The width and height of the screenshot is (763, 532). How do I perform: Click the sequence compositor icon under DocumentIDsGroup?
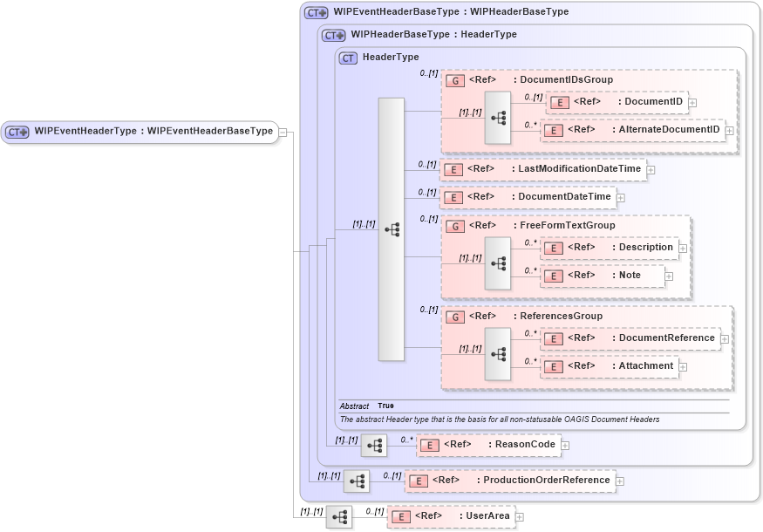click(x=498, y=116)
